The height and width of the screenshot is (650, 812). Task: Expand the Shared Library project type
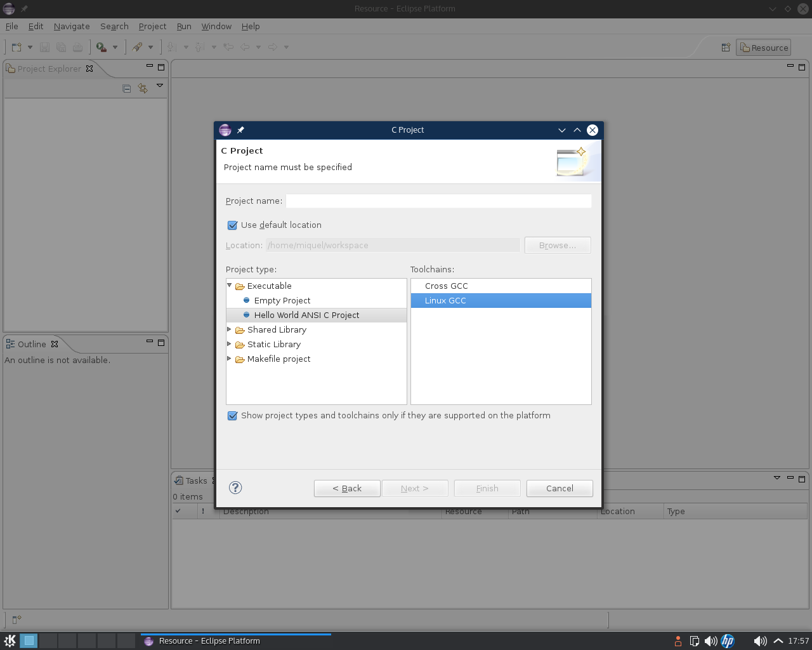pyautogui.click(x=230, y=329)
